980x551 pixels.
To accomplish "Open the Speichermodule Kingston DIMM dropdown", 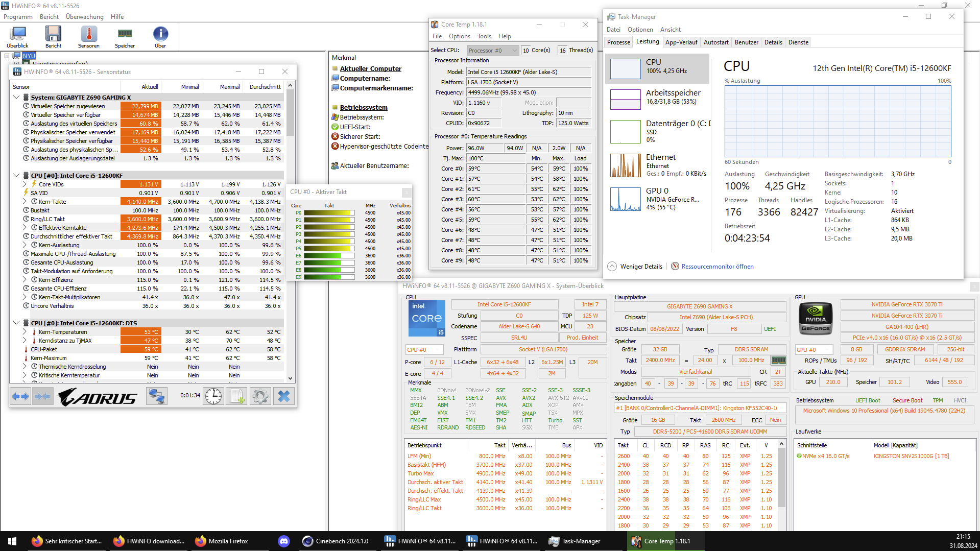I will tap(700, 408).
